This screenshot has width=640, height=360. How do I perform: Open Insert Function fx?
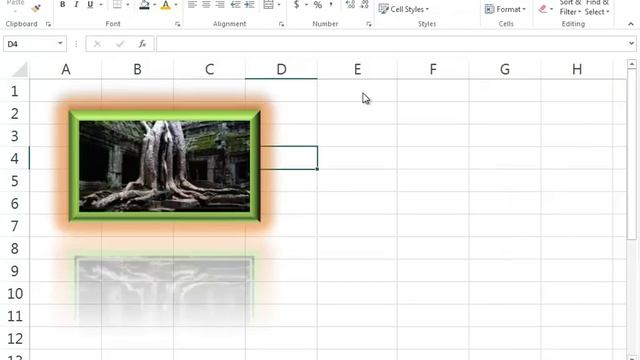point(142,44)
